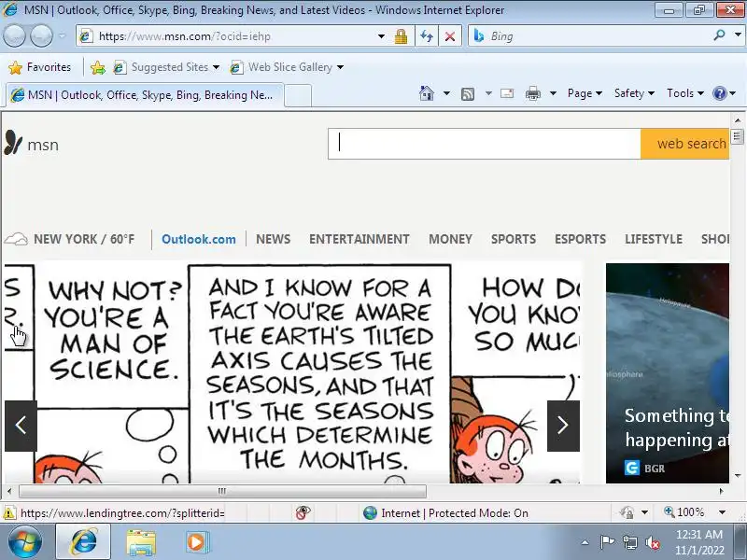The height and width of the screenshot is (560, 747).
Task: Open the Page menu
Action: click(585, 93)
